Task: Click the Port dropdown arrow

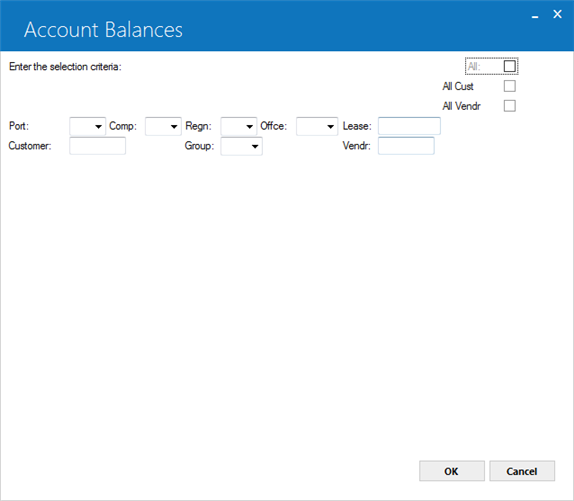Action: pos(98,127)
